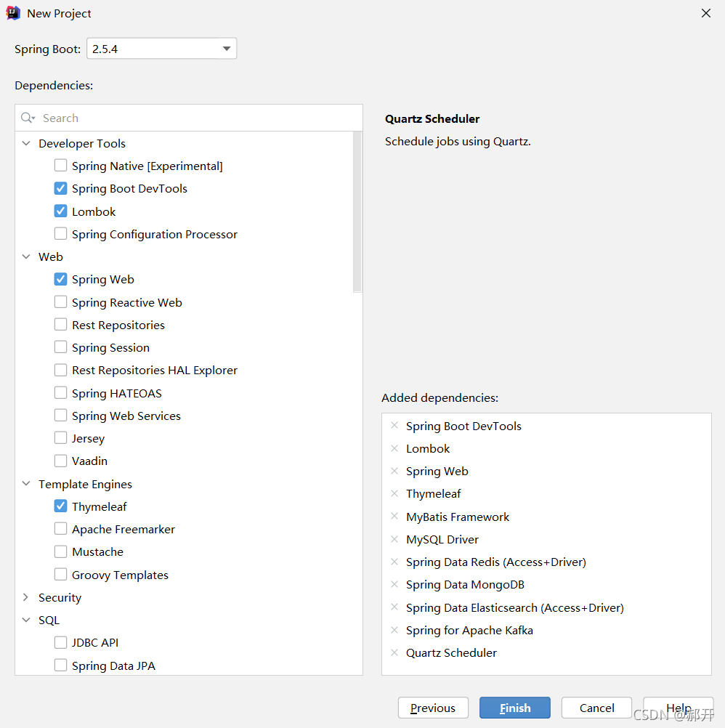This screenshot has height=728, width=725.
Task: Expand the Security category
Action: [x=26, y=597]
